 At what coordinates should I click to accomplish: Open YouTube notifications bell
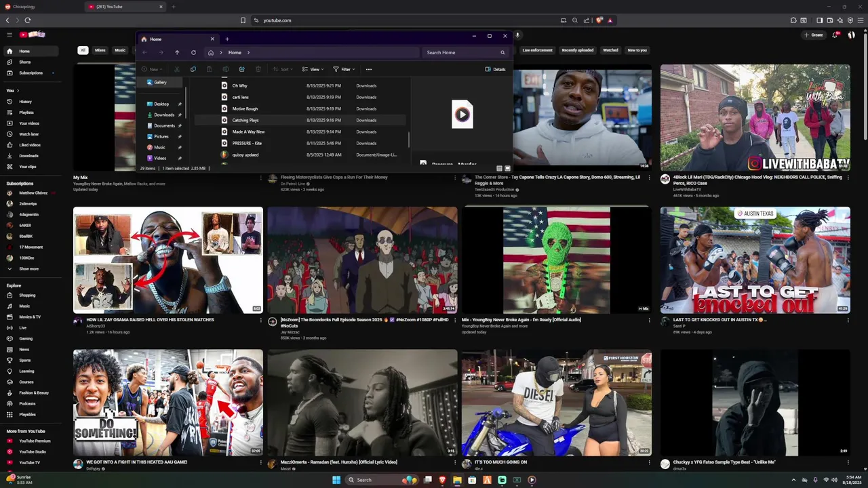click(x=835, y=35)
